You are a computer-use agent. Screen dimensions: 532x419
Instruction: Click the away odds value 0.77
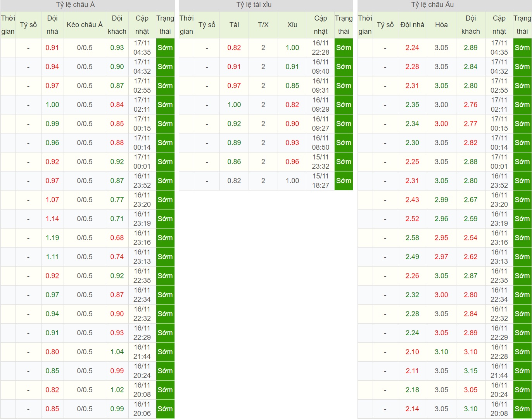(117, 200)
